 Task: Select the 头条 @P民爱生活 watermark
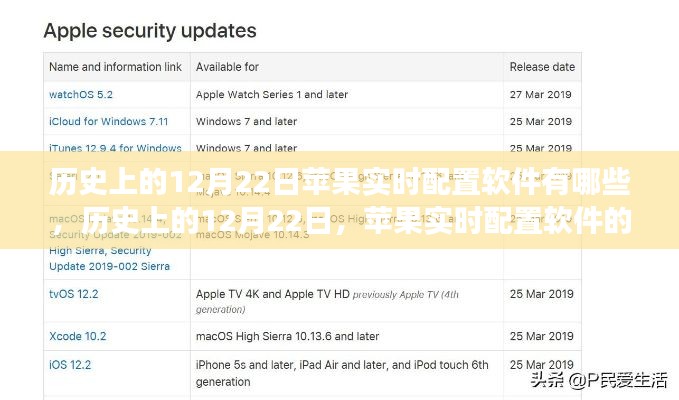[599, 380]
